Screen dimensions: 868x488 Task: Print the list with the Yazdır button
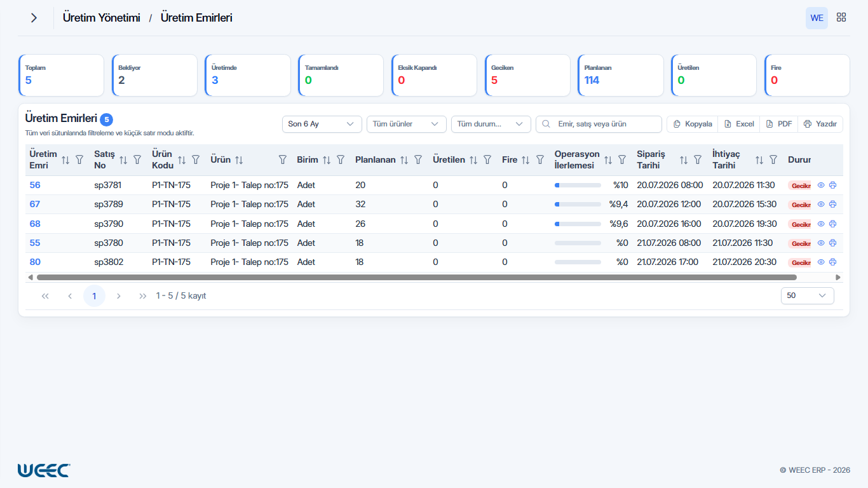(x=820, y=124)
